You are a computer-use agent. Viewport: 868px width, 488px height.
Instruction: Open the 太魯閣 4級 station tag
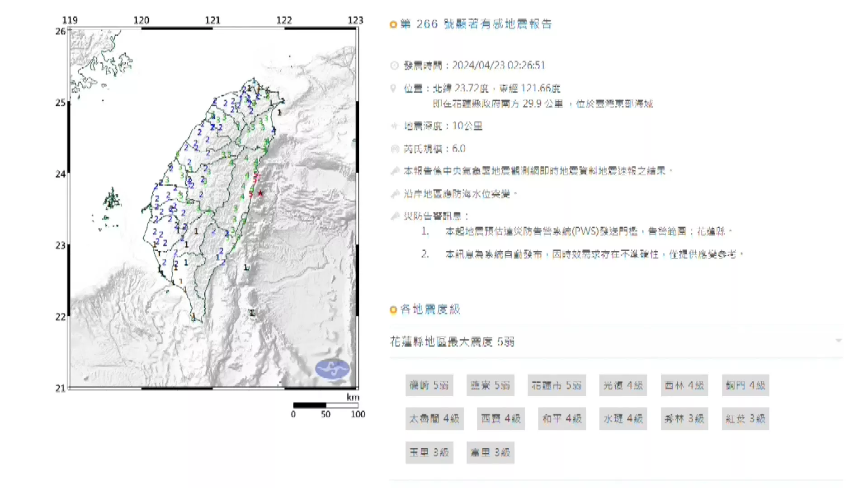(434, 419)
